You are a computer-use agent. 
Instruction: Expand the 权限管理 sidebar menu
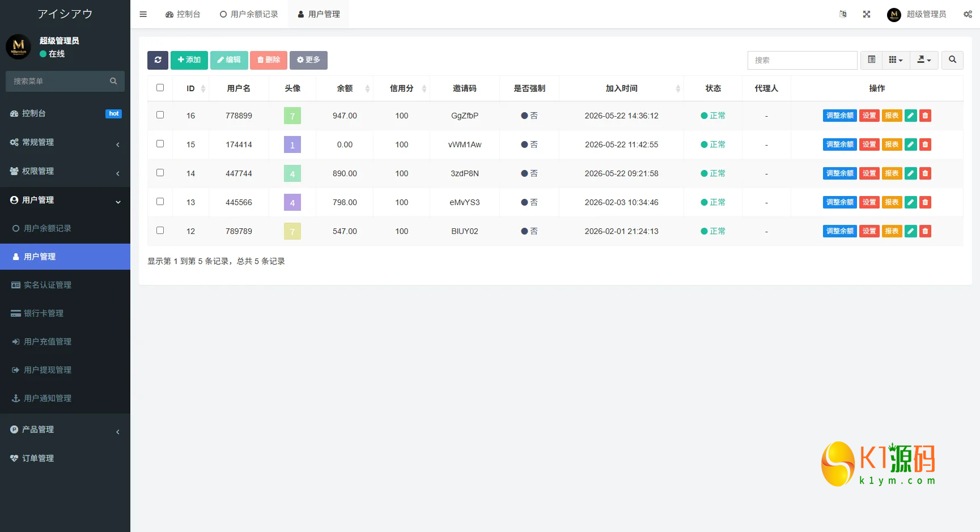[65, 171]
